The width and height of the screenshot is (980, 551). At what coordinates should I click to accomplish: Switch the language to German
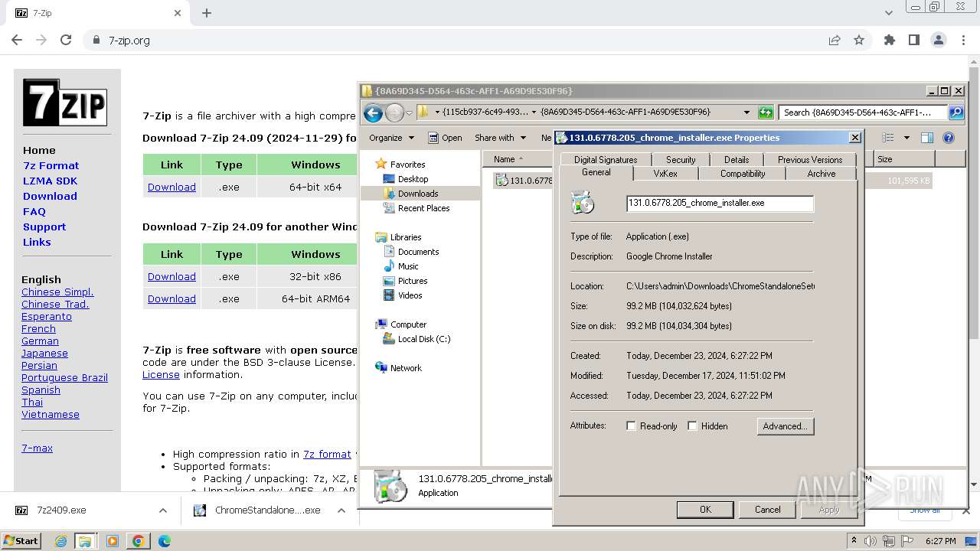click(x=40, y=341)
